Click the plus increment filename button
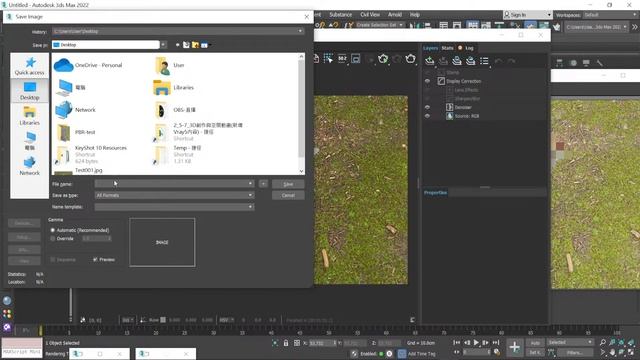Screen dimensions: 640x360 pyautogui.click(x=263, y=184)
